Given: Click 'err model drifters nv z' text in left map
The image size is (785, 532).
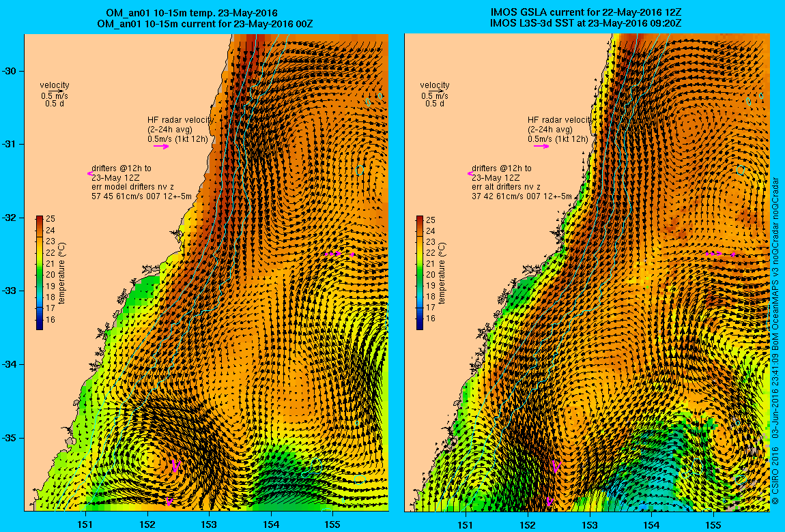Looking at the screenshot, I should [132, 187].
